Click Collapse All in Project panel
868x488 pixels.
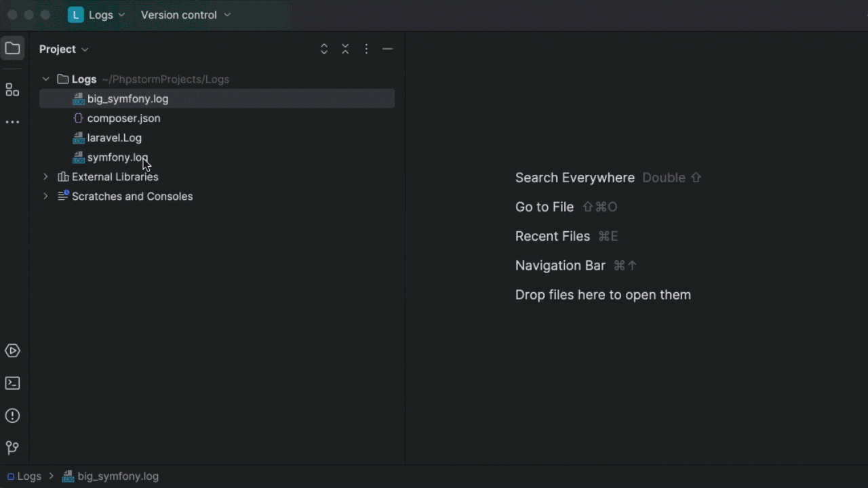(345, 49)
